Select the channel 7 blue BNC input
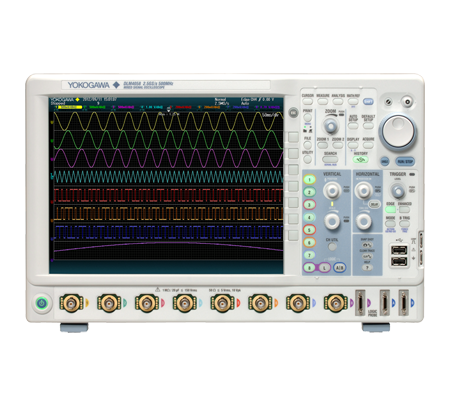This screenshot has width=450, height=406. coord(297,303)
